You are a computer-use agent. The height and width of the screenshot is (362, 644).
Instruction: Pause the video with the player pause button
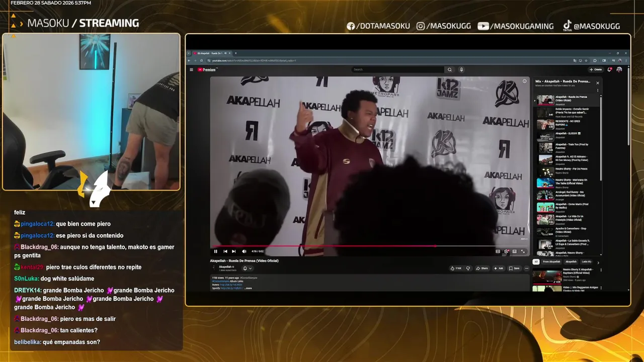coord(216,251)
